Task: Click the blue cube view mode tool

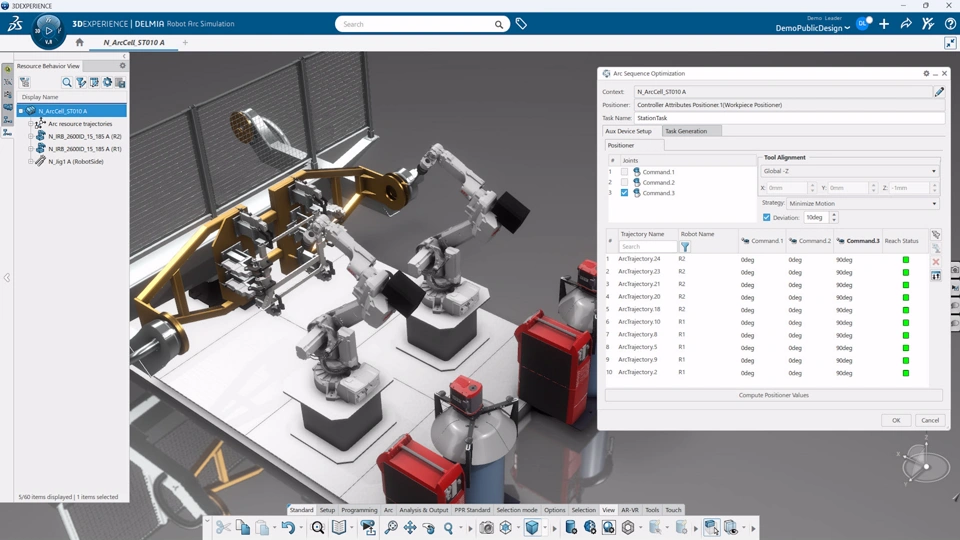Action: click(532, 527)
